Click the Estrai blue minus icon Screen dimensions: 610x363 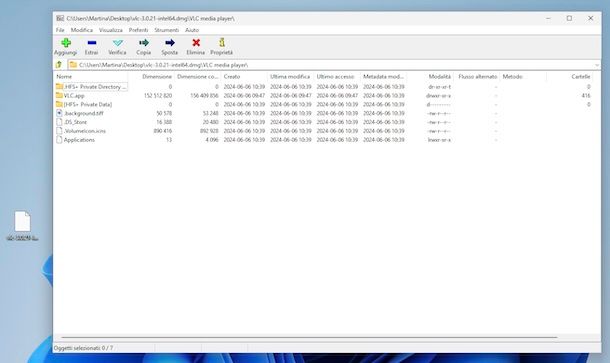(92, 43)
